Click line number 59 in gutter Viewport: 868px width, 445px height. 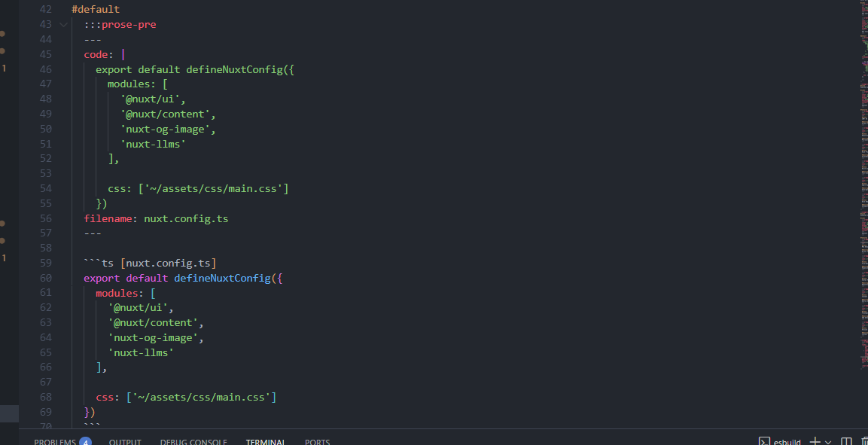[x=46, y=263]
